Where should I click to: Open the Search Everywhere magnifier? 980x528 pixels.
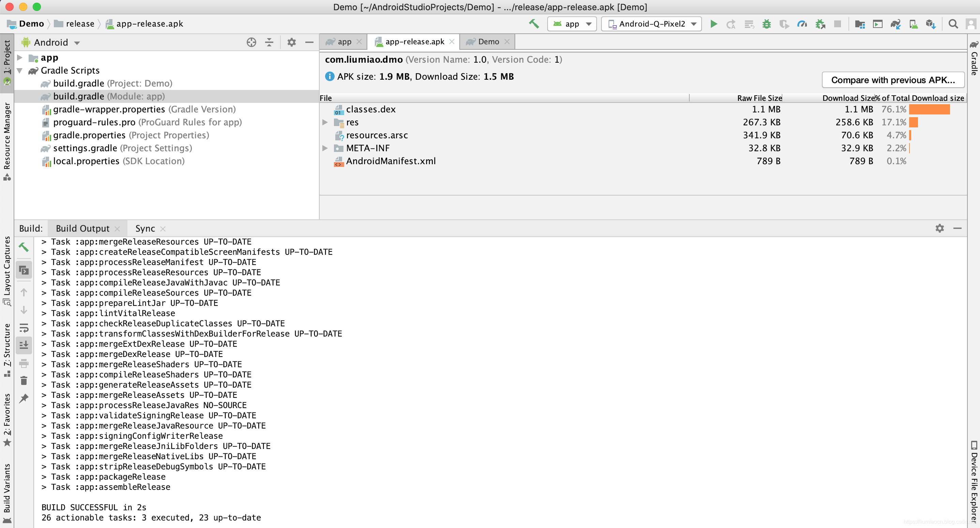pyautogui.click(x=953, y=24)
